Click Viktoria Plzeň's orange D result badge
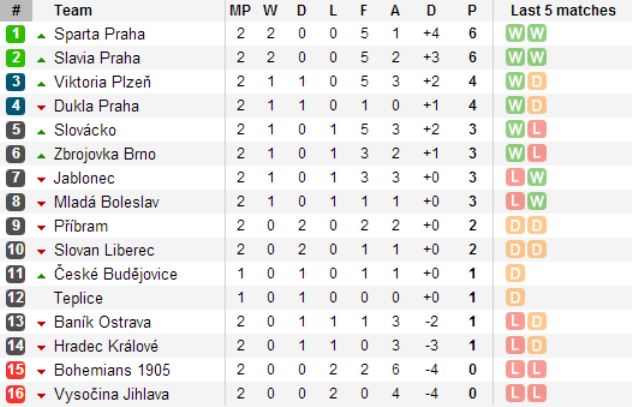Viewport: 632px width, 407px height. coord(536,82)
